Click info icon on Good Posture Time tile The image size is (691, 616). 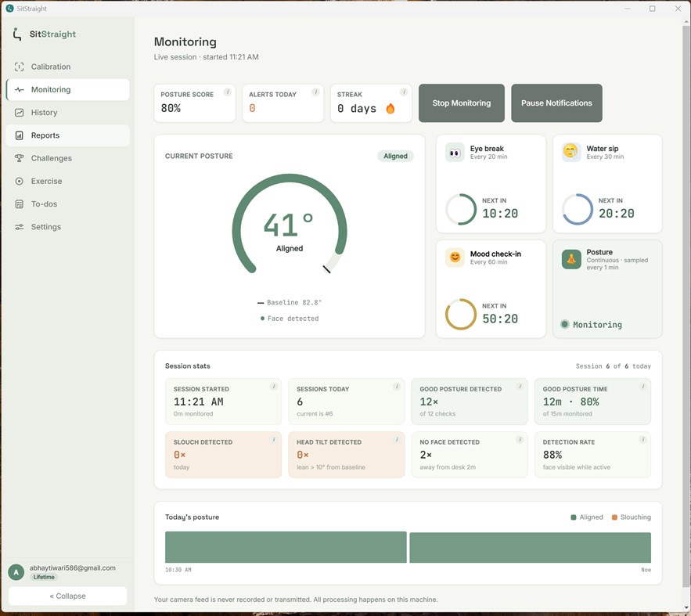pyautogui.click(x=643, y=387)
